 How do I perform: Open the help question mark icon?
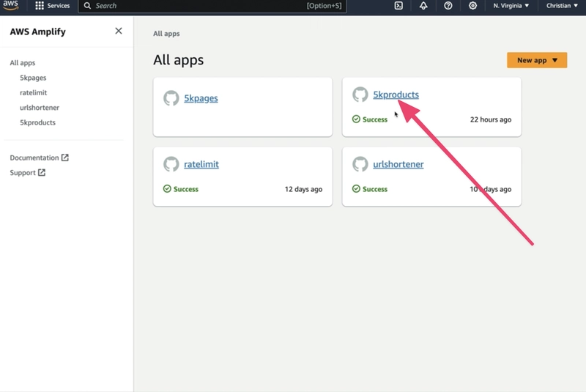(x=448, y=6)
